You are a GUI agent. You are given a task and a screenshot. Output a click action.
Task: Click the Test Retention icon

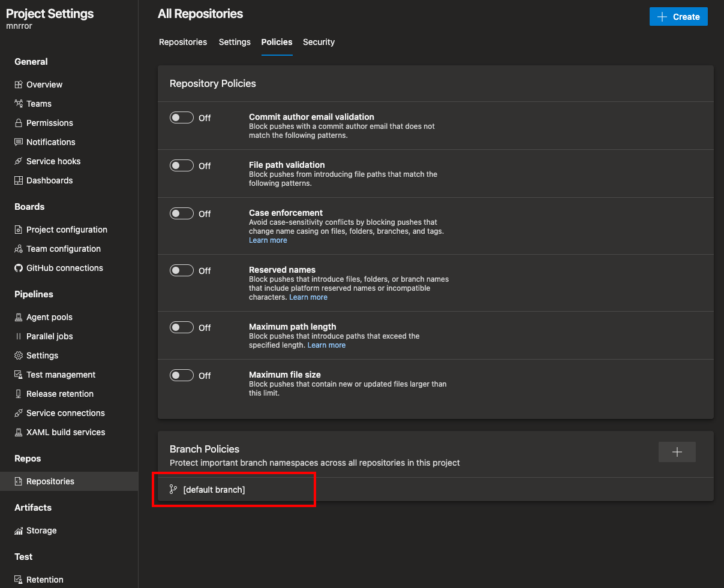[x=19, y=580]
